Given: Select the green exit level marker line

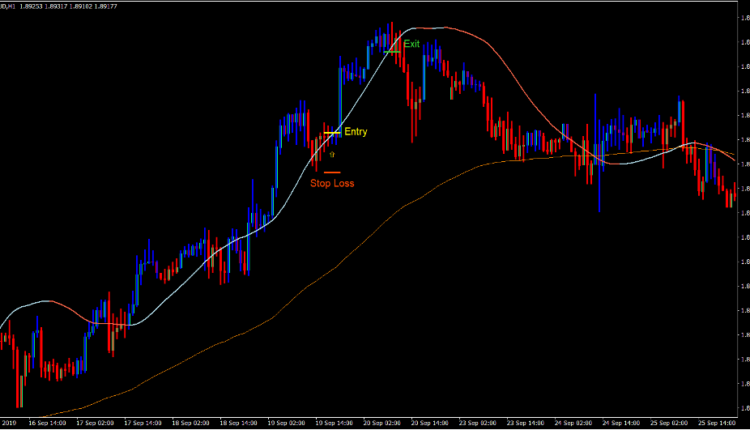Looking at the screenshot, I should [392, 49].
